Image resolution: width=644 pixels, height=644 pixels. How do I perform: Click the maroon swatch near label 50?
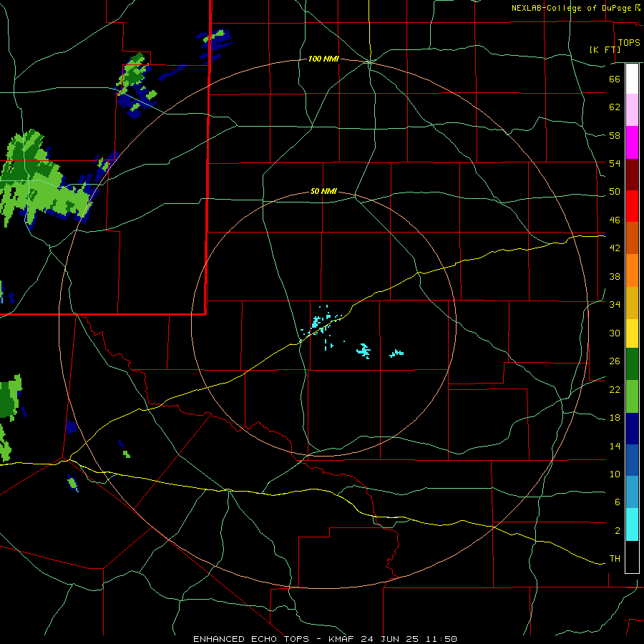point(632,175)
